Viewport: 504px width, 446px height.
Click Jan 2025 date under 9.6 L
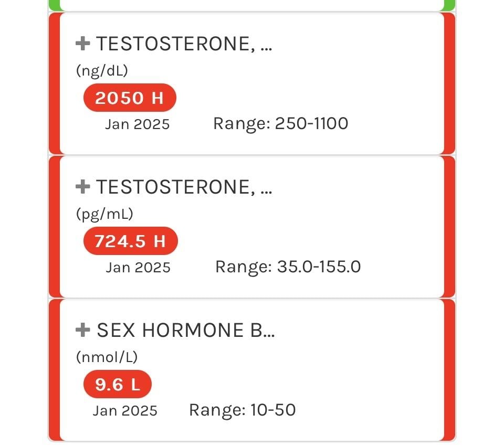click(x=125, y=410)
